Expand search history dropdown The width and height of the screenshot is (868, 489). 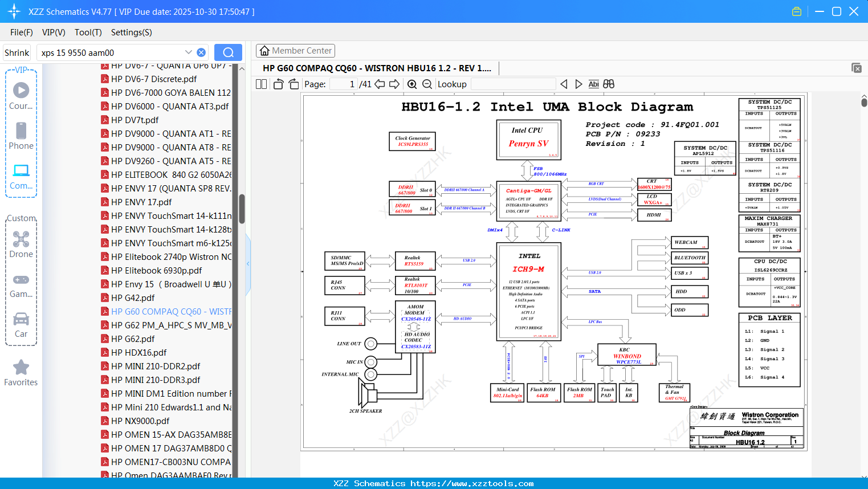189,52
